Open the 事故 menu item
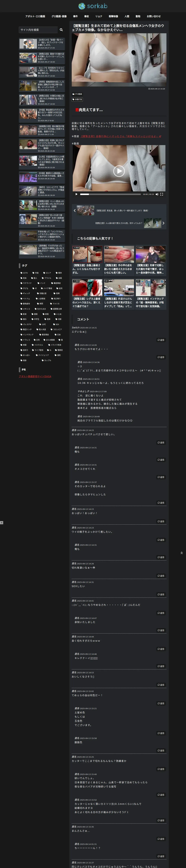 pos(86,16)
